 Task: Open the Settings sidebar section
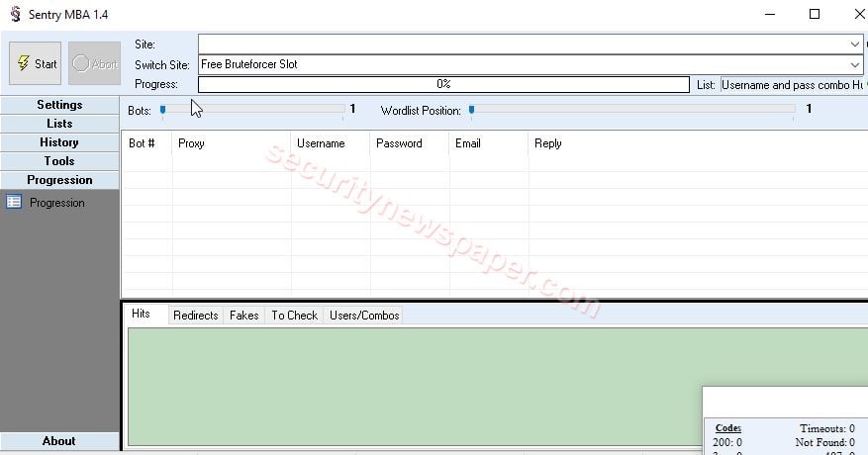(59, 105)
